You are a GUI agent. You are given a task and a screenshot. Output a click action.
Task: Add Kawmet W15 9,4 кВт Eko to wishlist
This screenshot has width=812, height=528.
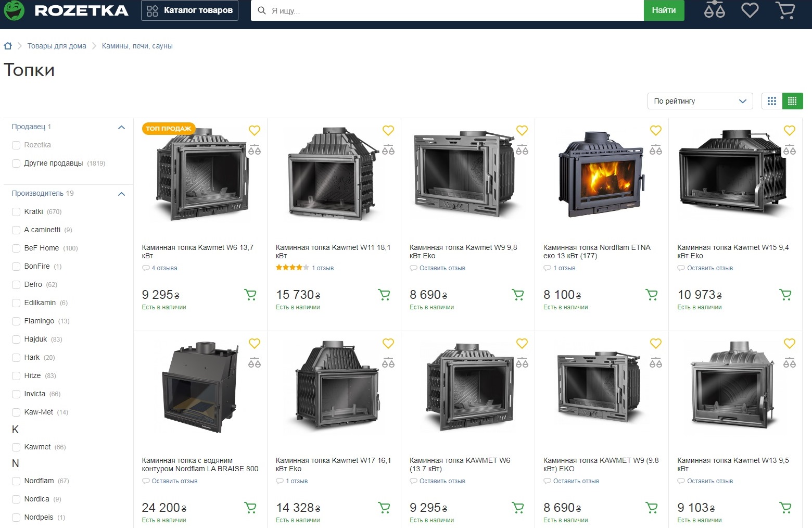789,130
